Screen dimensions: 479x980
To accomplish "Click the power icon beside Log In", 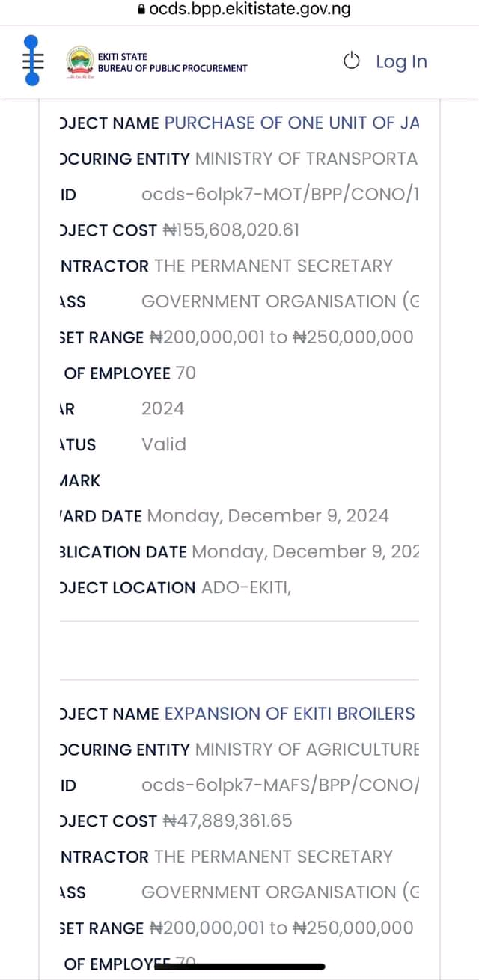I will 353,61.
